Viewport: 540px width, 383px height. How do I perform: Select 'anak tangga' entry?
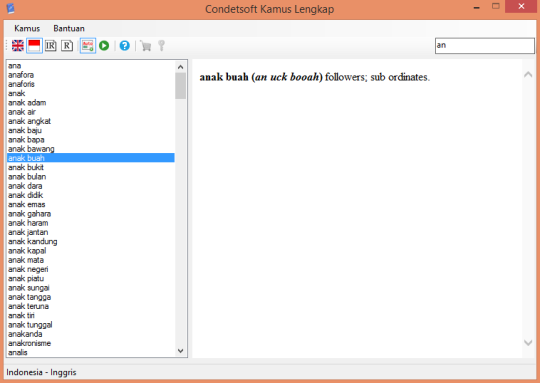91,297
